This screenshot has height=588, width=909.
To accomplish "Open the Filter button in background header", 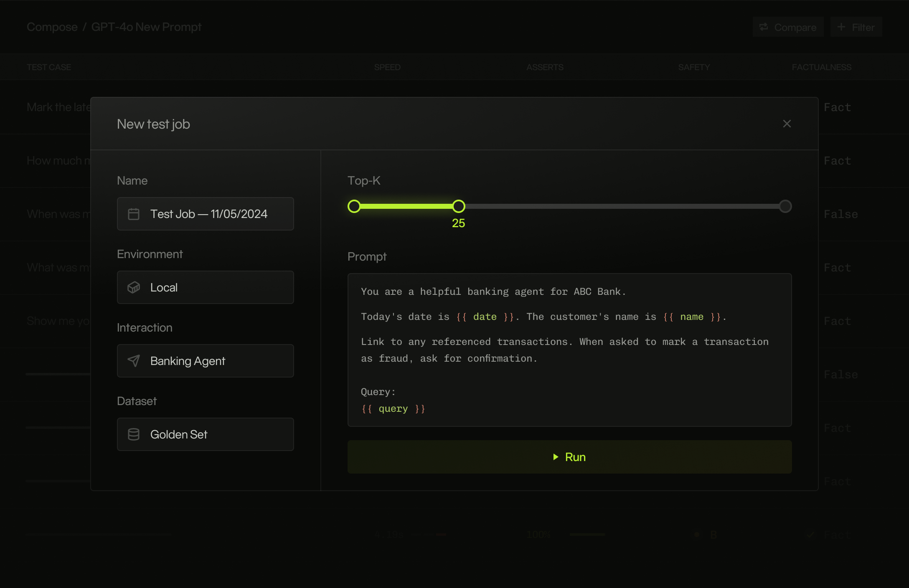I will coord(856,27).
